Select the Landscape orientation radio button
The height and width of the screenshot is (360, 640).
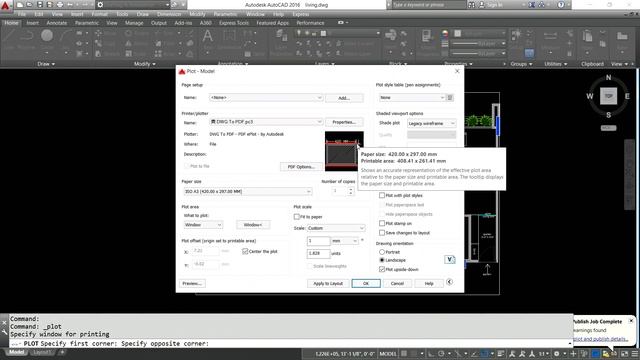click(382, 260)
